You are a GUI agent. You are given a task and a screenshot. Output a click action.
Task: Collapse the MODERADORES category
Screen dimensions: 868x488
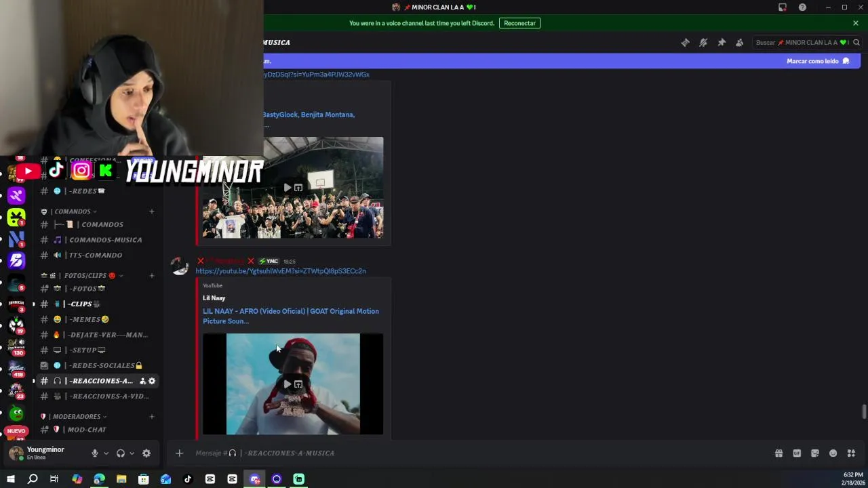75,417
